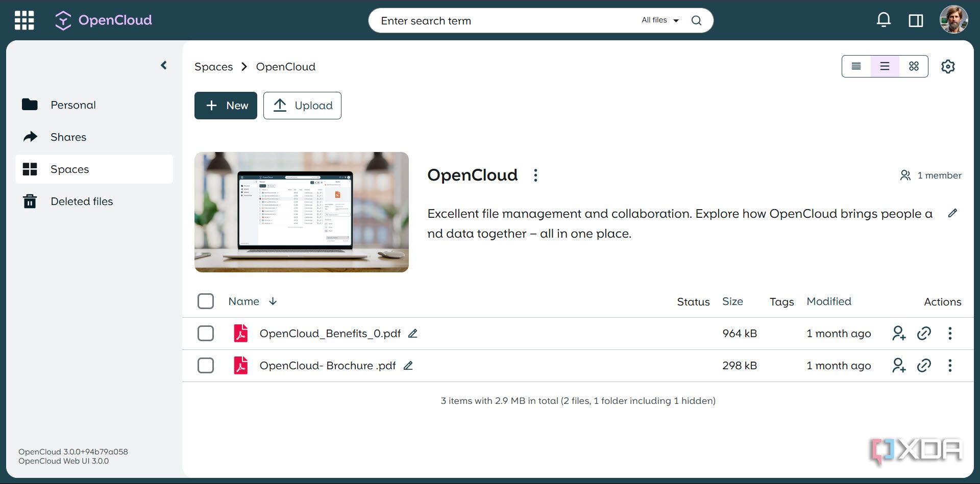The height and width of the screenshot is (484, 980).
Task: Click the Status column header
Action: pyautogui.click(x=693, y=302)
